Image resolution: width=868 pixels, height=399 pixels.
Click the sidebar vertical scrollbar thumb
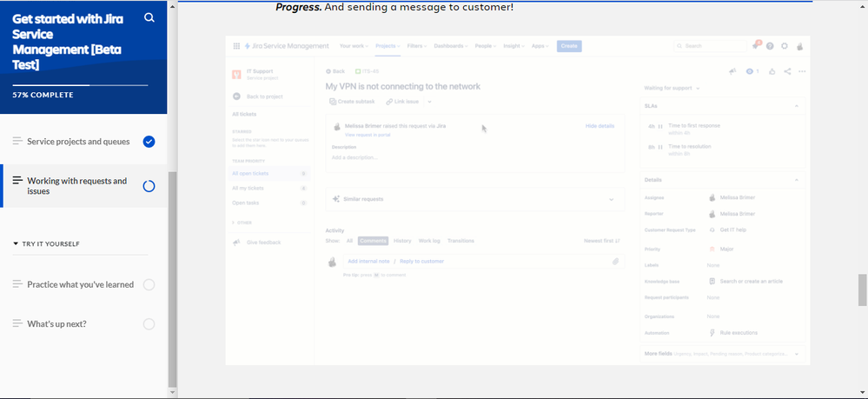click(172, 279)
